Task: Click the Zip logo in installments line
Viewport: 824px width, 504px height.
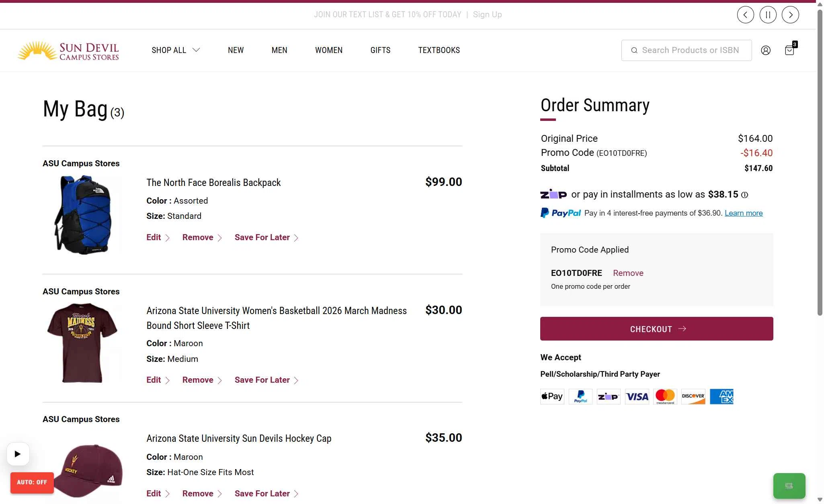Action: point(553,194)
